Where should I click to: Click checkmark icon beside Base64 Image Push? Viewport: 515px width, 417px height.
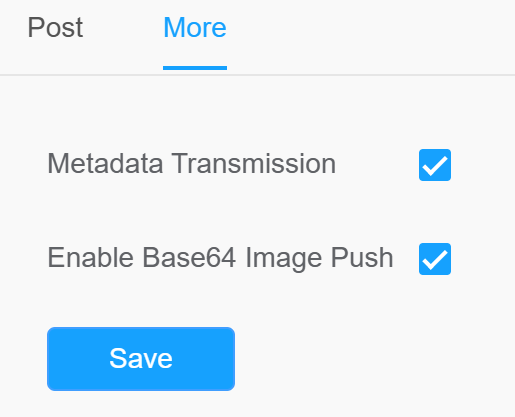coord(435,259)
